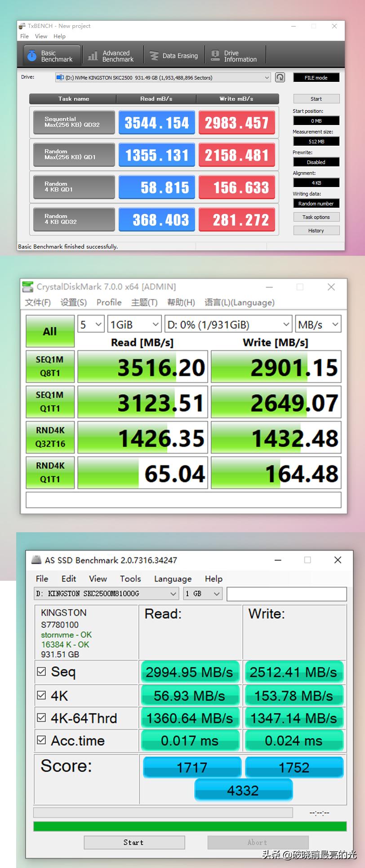Toggle the 4K test checkbox
365x868 pixels.
point(41,695)
